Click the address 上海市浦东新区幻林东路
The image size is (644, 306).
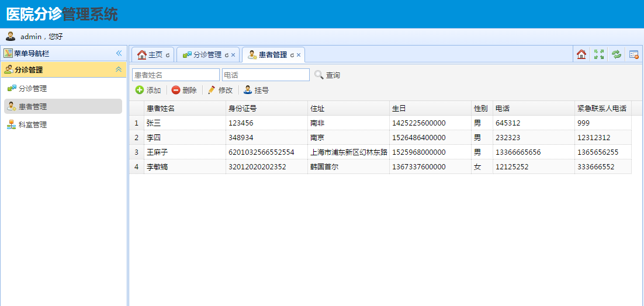tap(349, 152)
